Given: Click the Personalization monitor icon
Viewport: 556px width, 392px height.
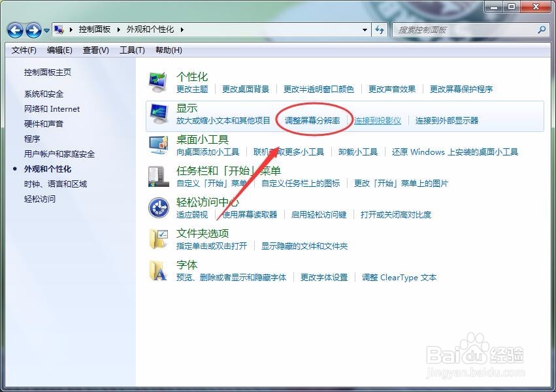Looking at the screenshot, I should point(157,82).
